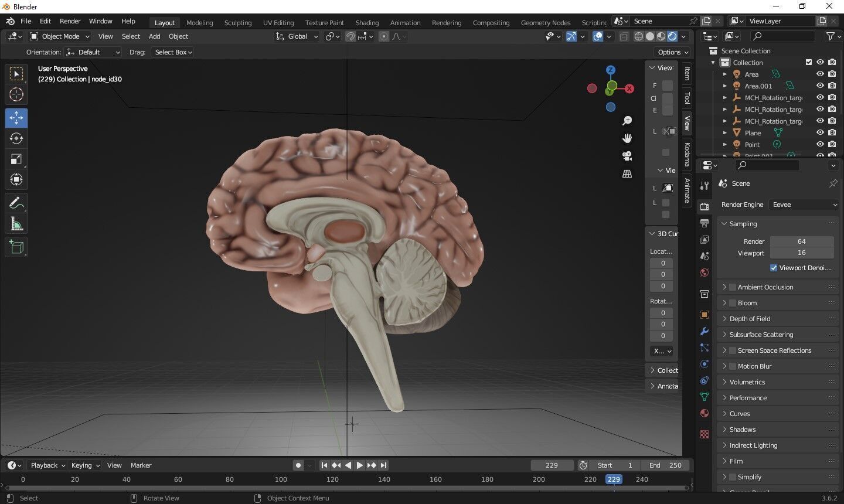This screenshot has height=504, width=844.
Task: Click the pan view hand icon
Action: (627, 138)
